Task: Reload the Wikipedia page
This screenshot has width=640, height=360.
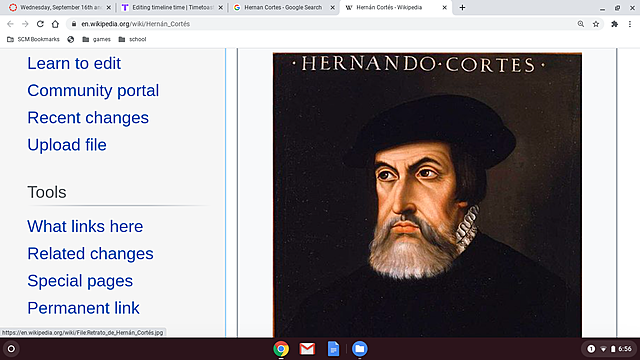Action: point(40,24)
